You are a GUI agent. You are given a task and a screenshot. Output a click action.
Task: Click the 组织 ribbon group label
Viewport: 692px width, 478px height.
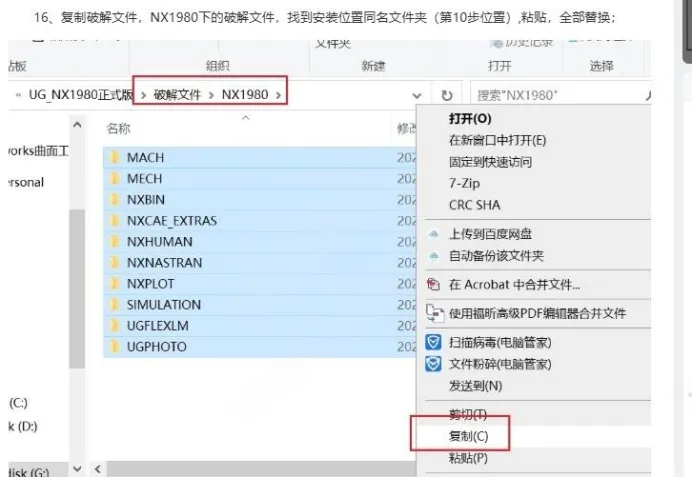click(218, 66)
